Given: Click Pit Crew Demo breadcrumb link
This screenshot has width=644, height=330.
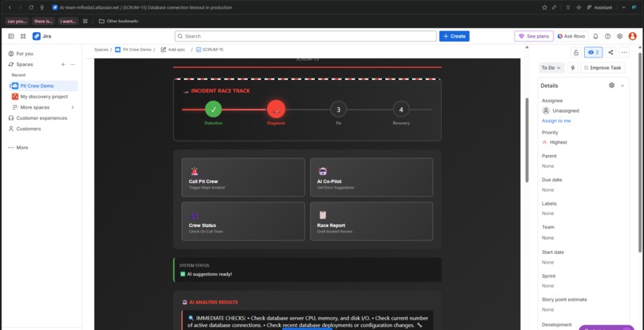Looking at the screenshot, I should pyautogui.click(x=133, y=50).
